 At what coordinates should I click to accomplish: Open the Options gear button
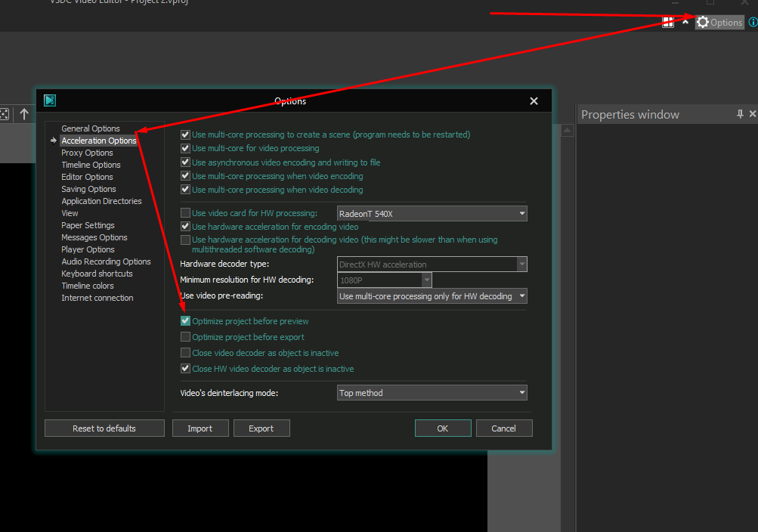(719, 22)
